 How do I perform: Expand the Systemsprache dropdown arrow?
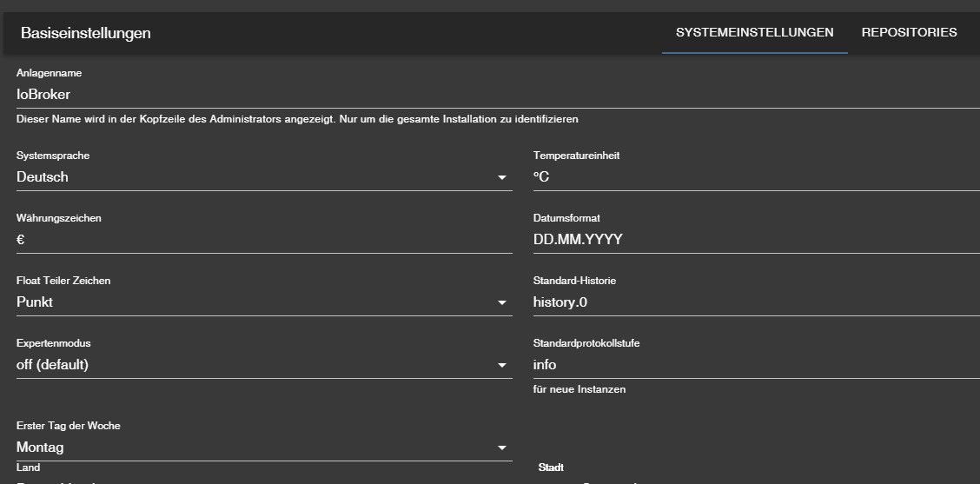502,177
